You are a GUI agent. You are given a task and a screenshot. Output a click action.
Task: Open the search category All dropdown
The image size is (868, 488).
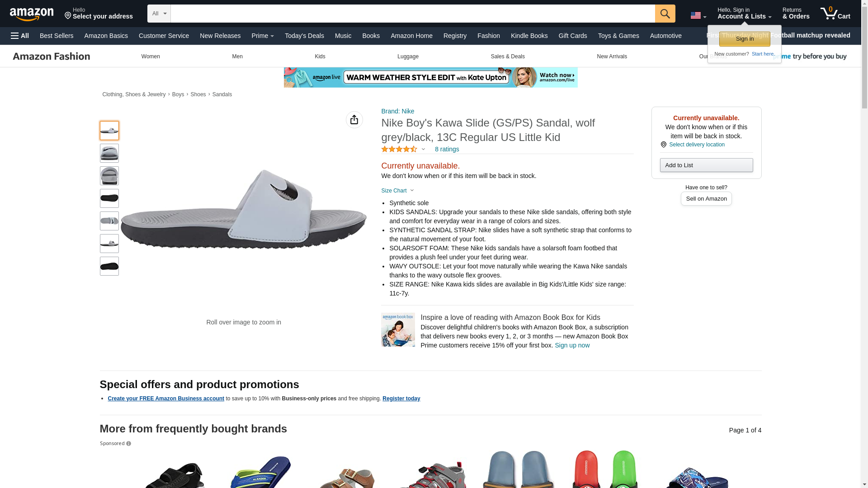[x=159, y=14]
